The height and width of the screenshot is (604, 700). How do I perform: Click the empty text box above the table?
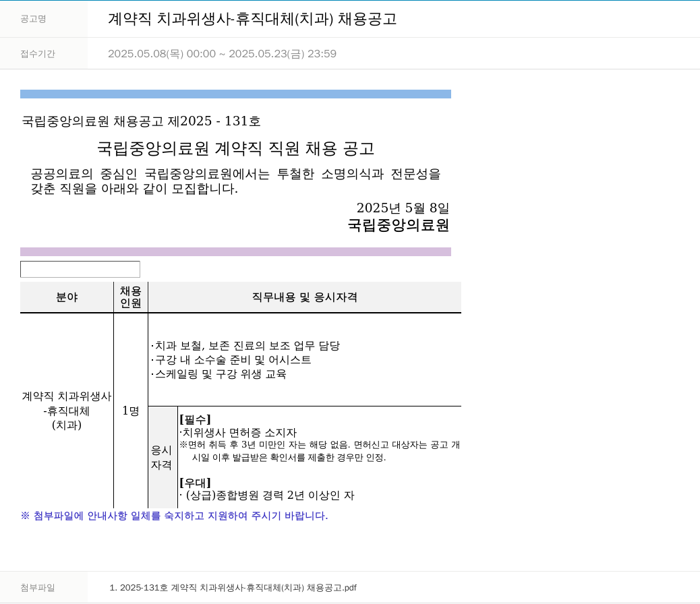point(80,269)
